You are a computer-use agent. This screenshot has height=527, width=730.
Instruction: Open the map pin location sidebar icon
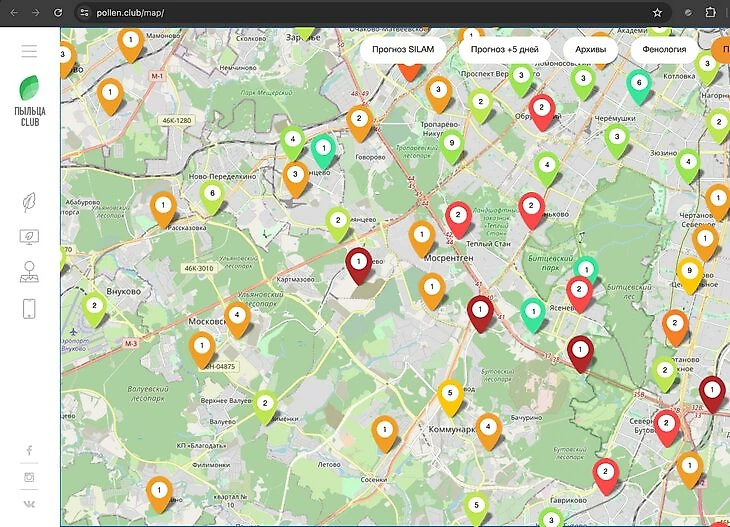pyautogui.click(x=29, y=272)
